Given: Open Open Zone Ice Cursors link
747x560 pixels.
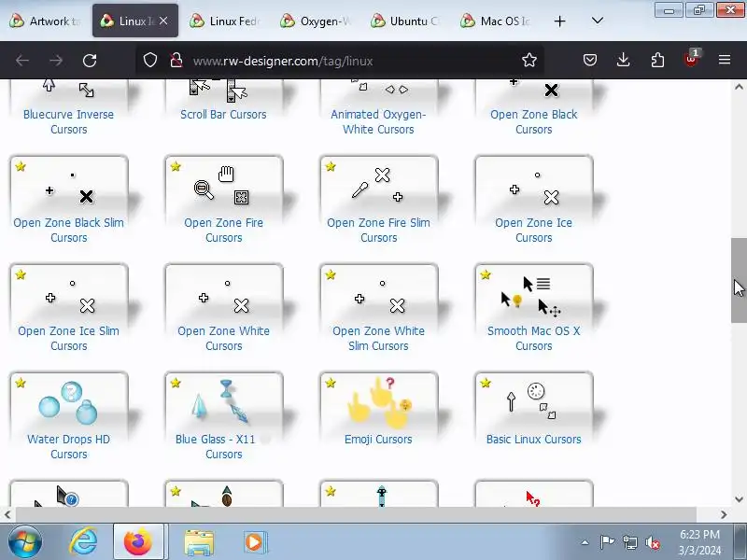Looking at the screenshot, I should 533,230.
